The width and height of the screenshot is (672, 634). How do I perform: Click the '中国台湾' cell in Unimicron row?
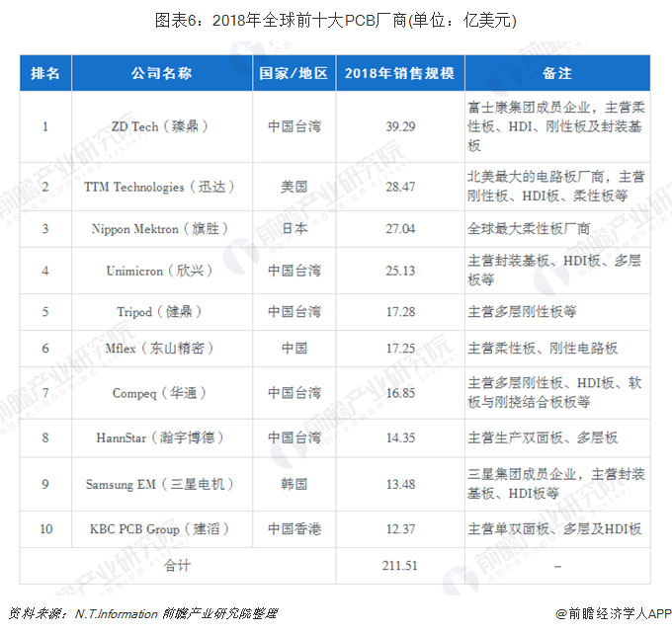tap(294, 271)
